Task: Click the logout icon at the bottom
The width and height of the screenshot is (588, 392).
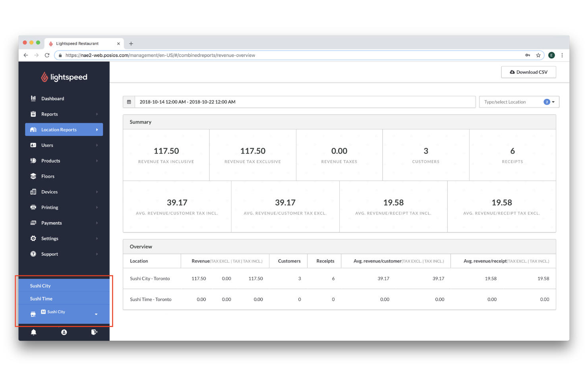Action: pos(94,332)
